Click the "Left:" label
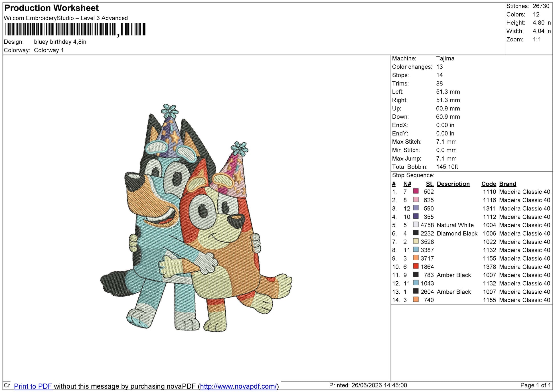The image size is (555, 392). pyautogui.click(x=398, y=92)
